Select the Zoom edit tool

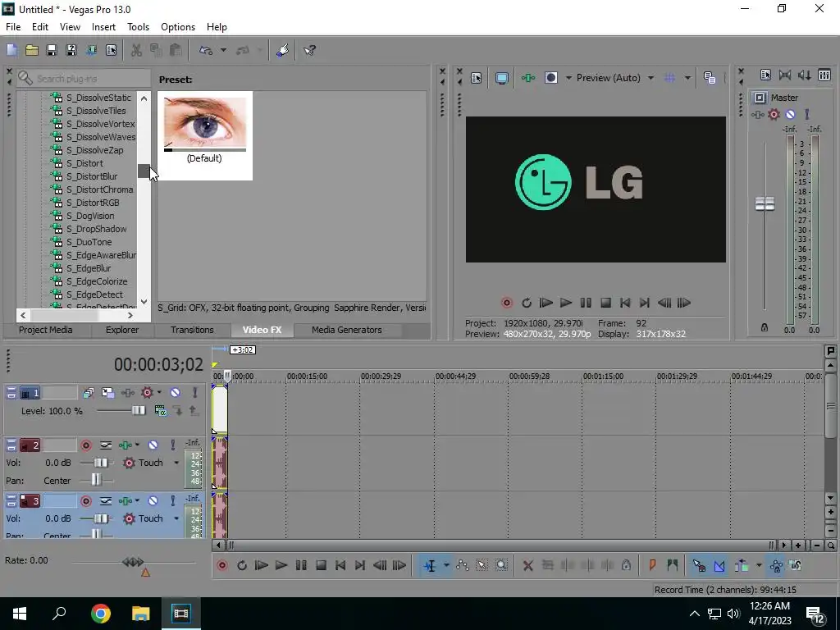pos(501,565)
